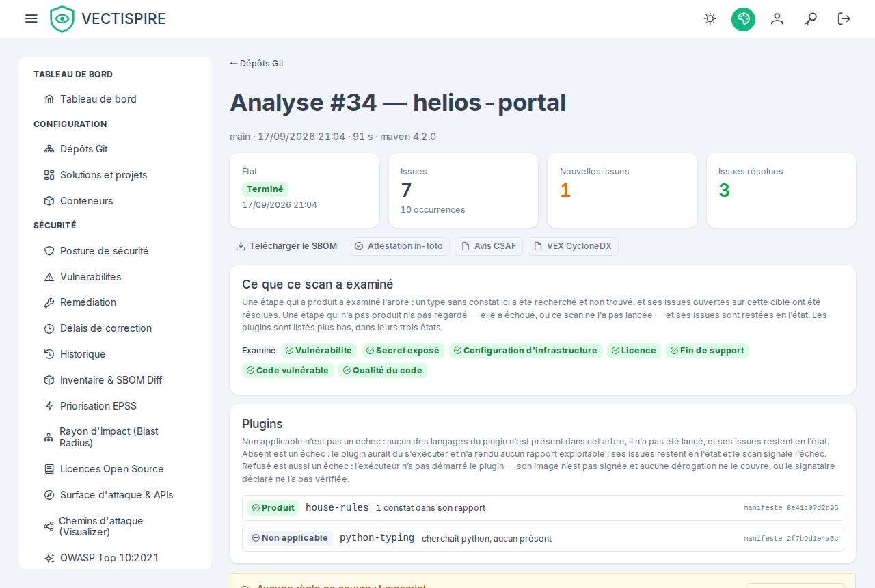The width and height of the screenshot is (875, 588).
Task: Download the SBOM file
Action: (x=286, y=246)
